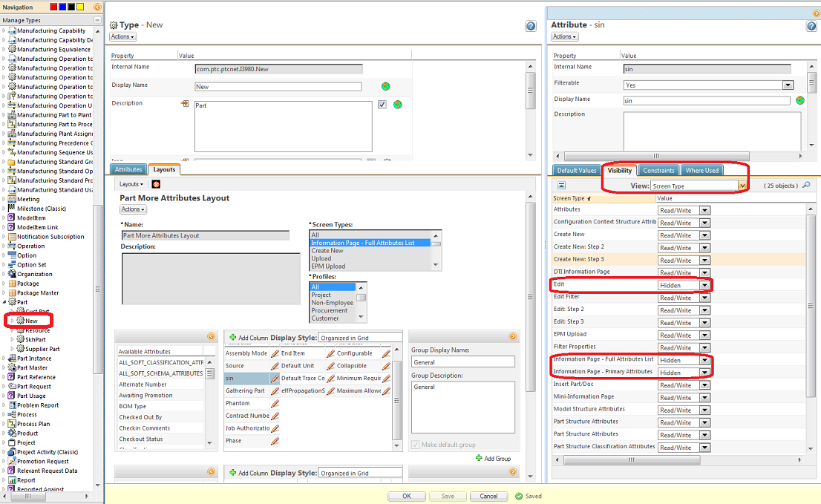This screenshot has height=504, width=821.
Task: Toggle the Make default group checkbox
Action: (x=416, y=445)
